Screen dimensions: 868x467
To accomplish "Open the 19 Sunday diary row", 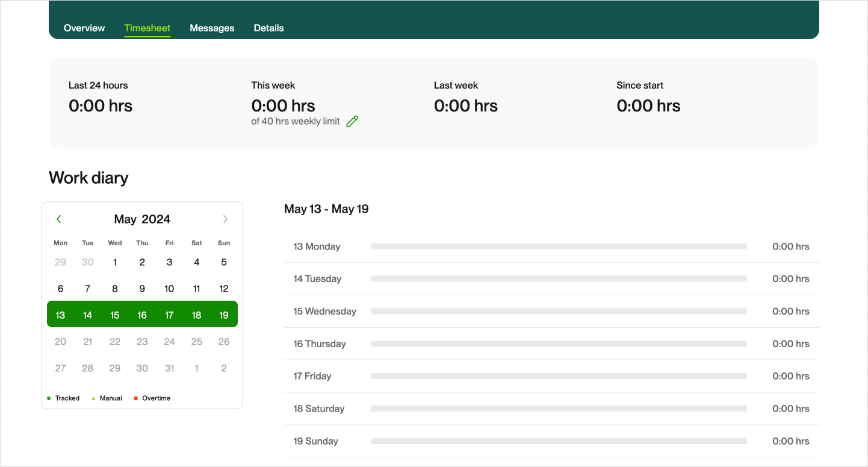I will click(x=551, y=441).
